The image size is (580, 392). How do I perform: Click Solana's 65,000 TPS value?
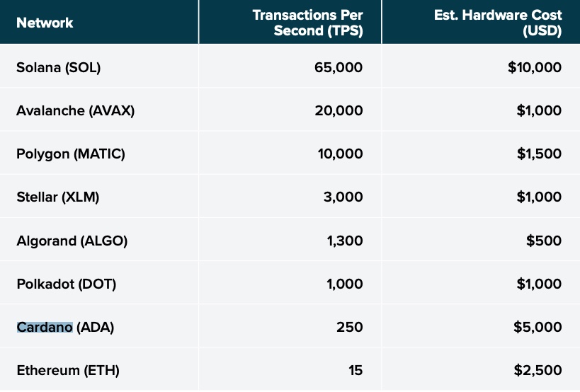(x=339, y=68)
